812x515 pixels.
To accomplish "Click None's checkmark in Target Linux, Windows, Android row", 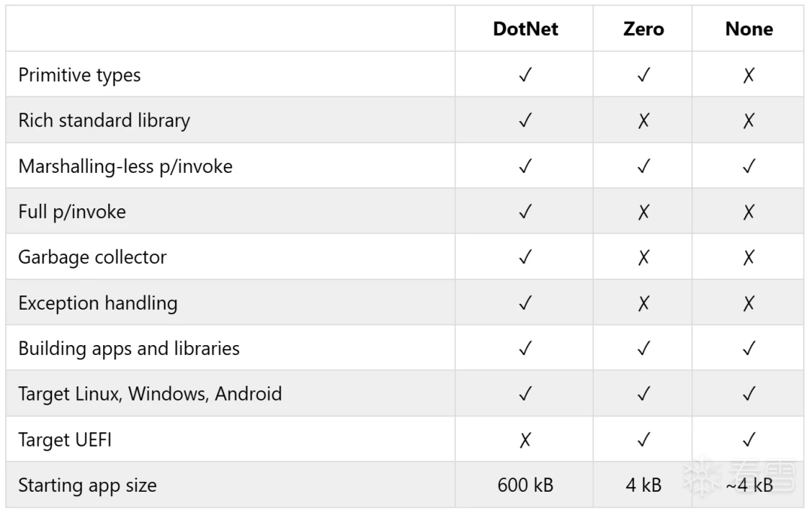I will (749, 394).
